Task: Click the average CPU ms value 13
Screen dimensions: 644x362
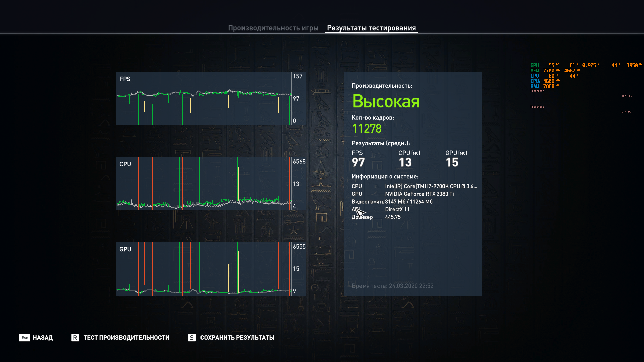Action: click(x=405, y=162)
